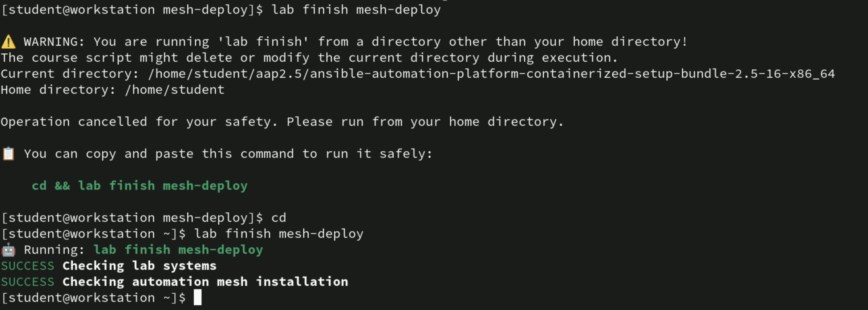Click the top-line "lab finish mesh-deploy" command
Viewport: 868px width, 310px height.
click(356, 10)
